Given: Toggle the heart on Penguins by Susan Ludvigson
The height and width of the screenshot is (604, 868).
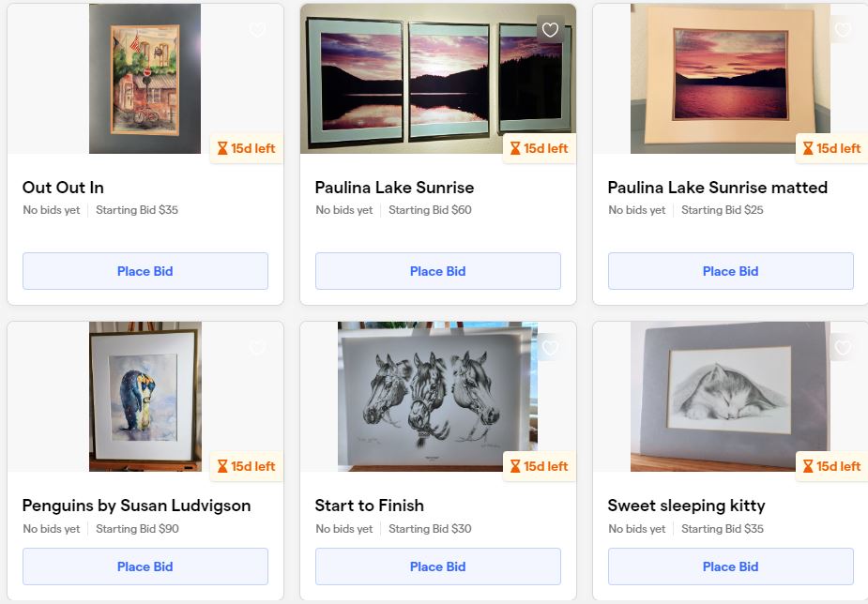Looking at the screenshot, I should coord(257,348).
